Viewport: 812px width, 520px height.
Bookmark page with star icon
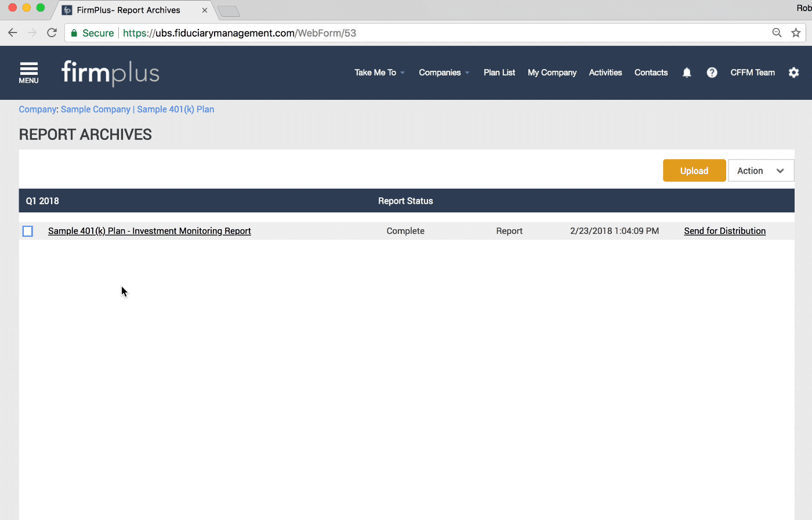coord(796,32)
